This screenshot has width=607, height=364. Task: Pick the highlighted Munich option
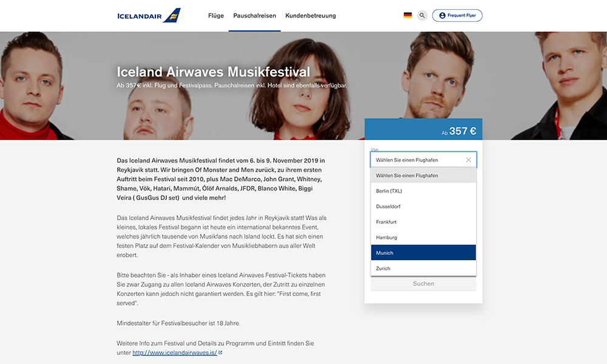[x=424, y=252]
